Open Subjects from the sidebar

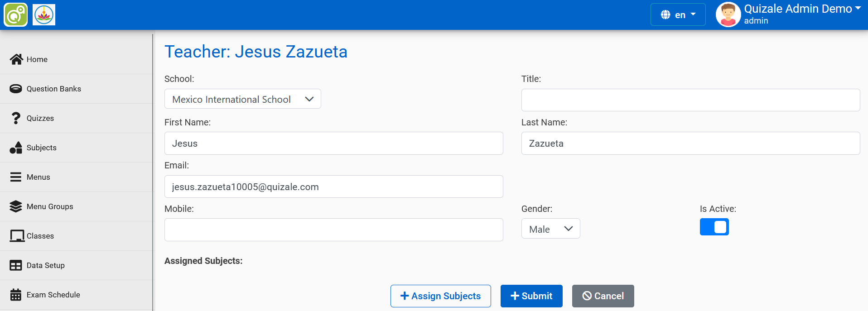16,147
